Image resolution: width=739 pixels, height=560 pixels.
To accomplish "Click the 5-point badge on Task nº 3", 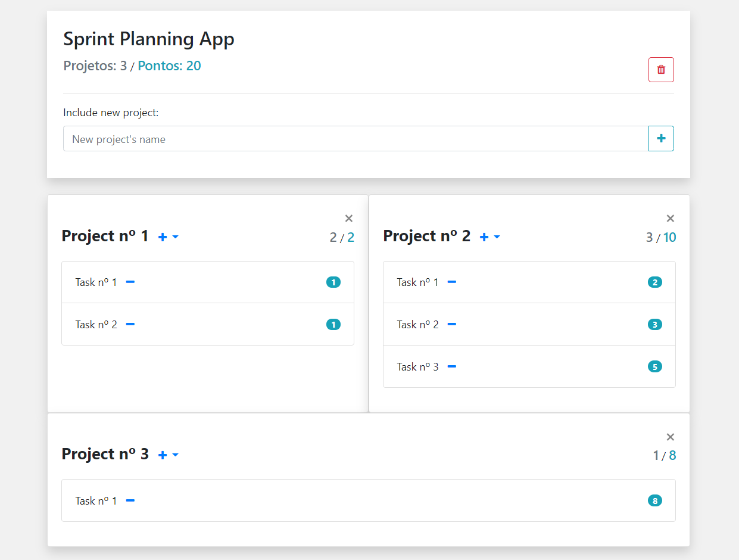I will point(654,366).
